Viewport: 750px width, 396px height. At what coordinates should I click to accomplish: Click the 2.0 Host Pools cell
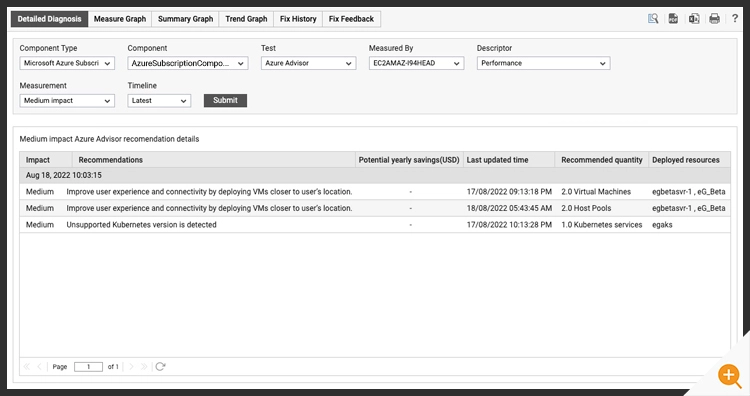(586, 209)
